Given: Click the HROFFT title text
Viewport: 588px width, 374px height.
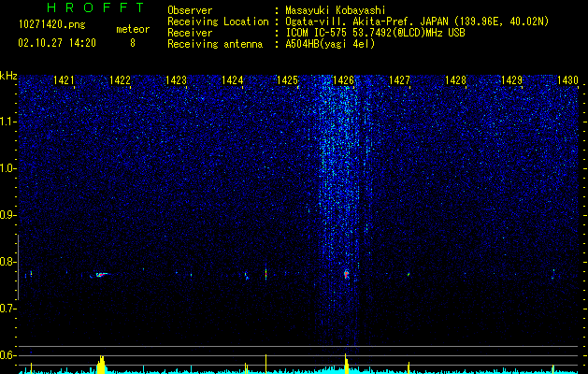Looking at the screenshot, I should click(95, 7).
